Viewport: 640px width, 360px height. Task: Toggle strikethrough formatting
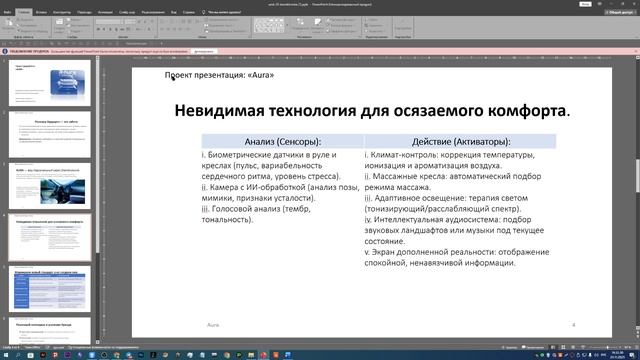[122, 29]
